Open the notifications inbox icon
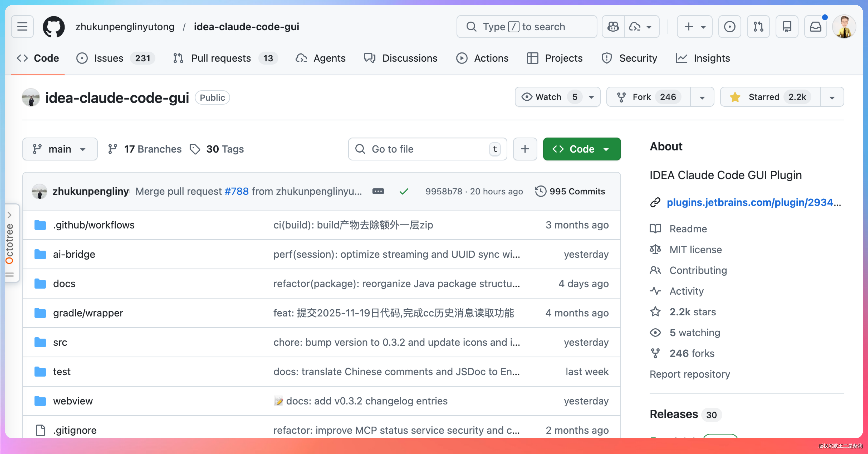The image size is (868, 454). coord(815,27)
